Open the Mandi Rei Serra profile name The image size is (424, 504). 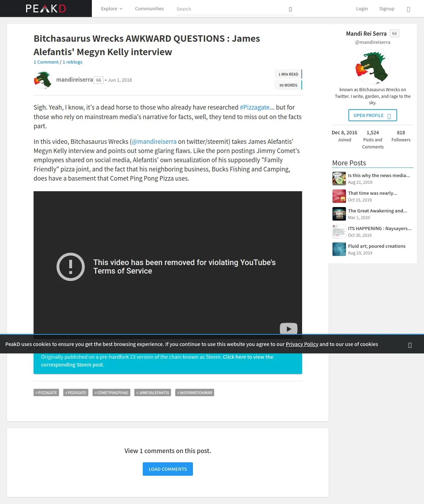click(x=366, y=34)
